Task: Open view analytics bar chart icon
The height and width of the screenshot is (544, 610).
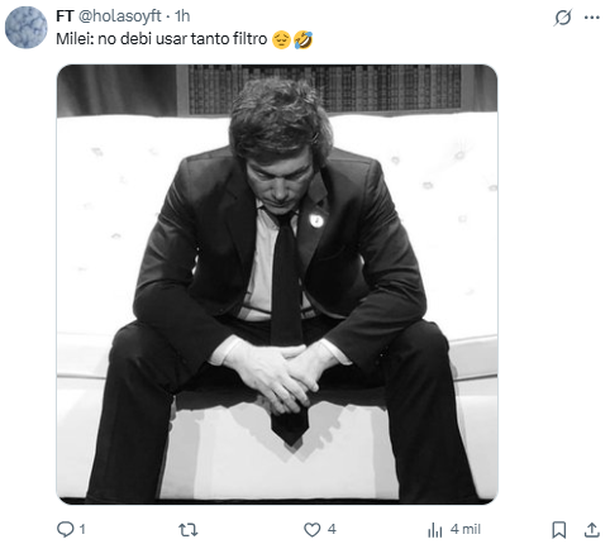Action: [435, 529]
